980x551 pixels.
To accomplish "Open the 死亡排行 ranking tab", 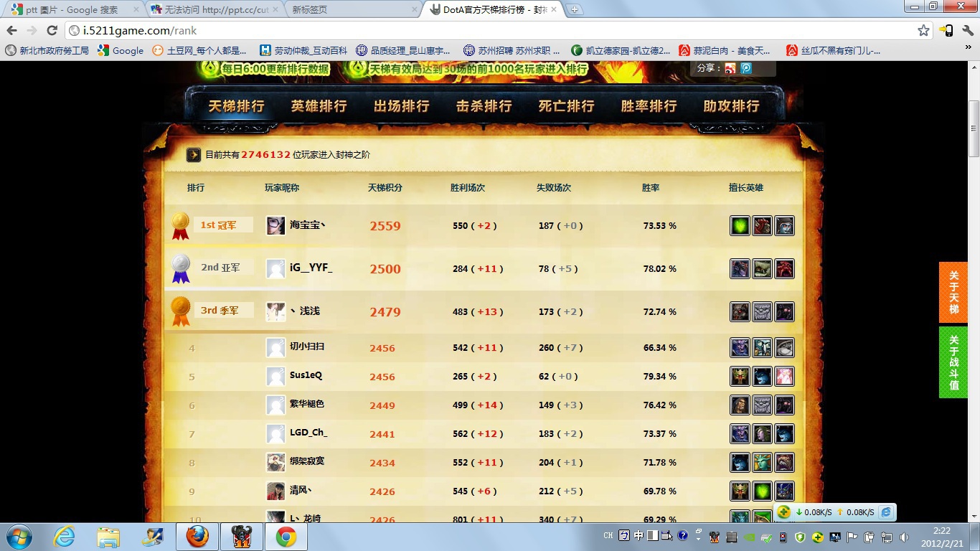I will [x=566, y=106].
